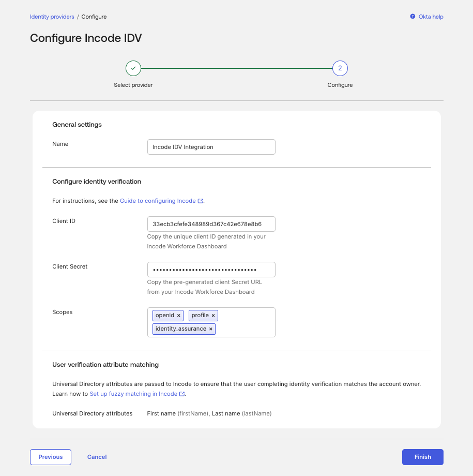Screen dimensions: 473x476
Task: Click into the Client Secret field
Action: click(x=211, y=270)
